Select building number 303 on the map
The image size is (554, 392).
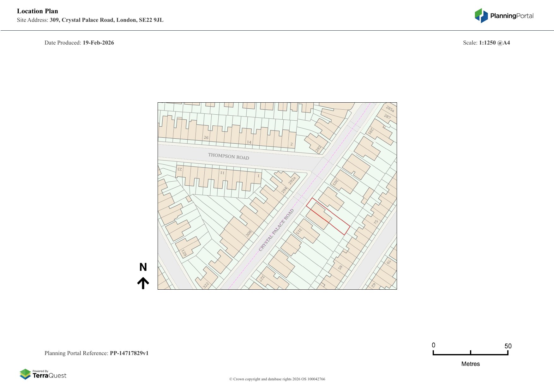335,182
